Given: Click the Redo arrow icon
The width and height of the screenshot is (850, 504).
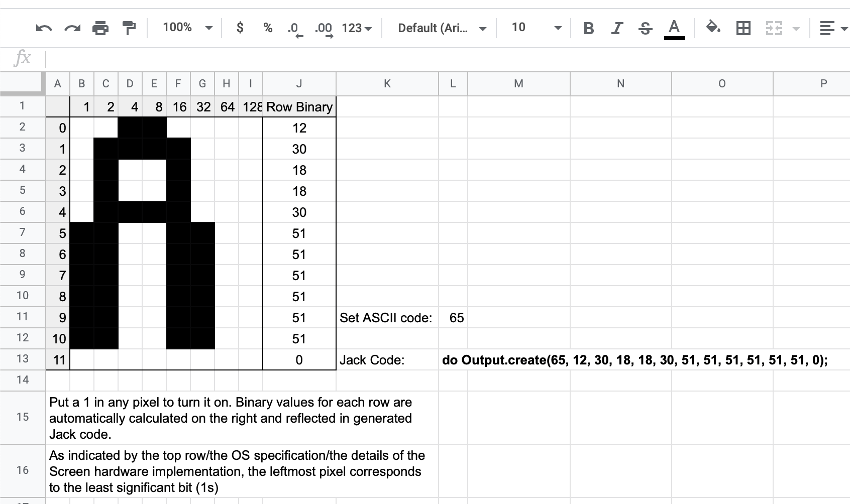Looking at the screenshot, I should [72, 28].
